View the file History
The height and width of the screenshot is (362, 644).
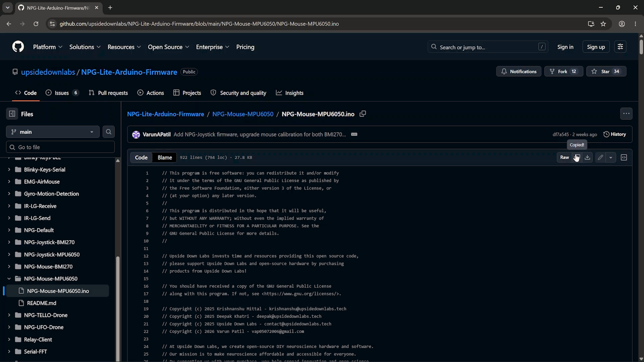[614, 134]
